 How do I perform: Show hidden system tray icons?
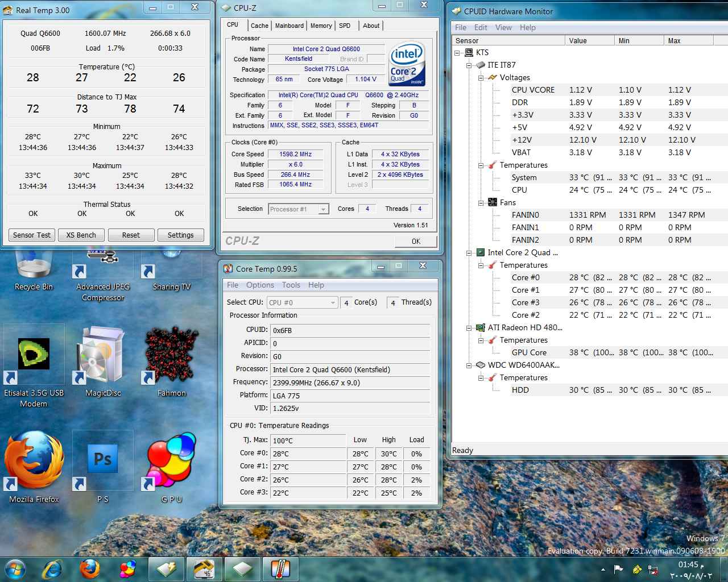[603, 569]
